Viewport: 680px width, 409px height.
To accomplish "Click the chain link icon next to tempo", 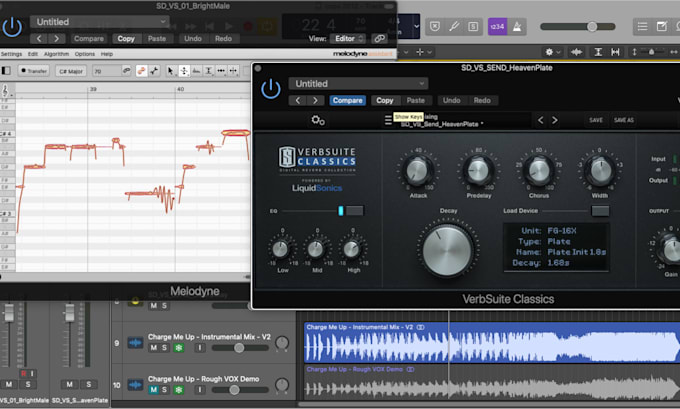I will (126, 70).
